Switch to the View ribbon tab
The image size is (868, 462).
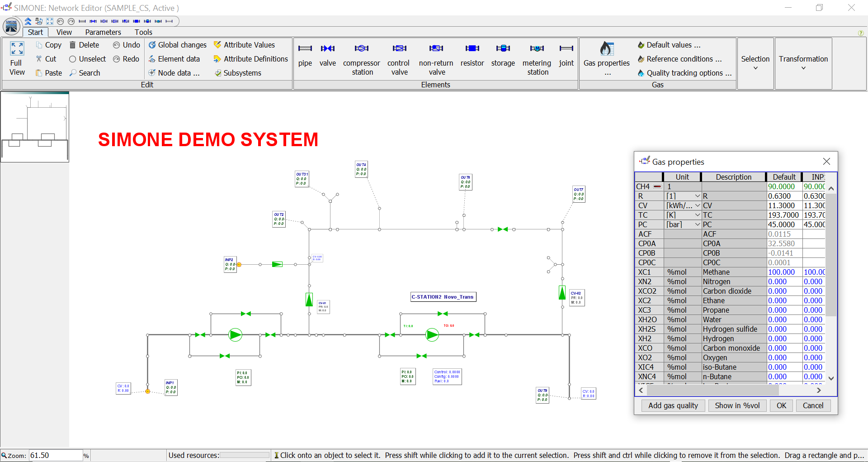point(64,32)
